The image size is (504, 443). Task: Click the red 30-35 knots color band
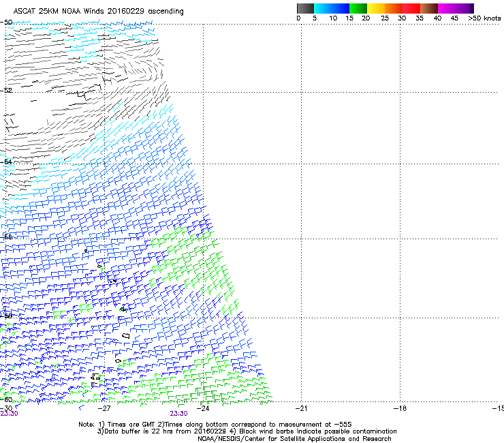click(x=411, y=8)
